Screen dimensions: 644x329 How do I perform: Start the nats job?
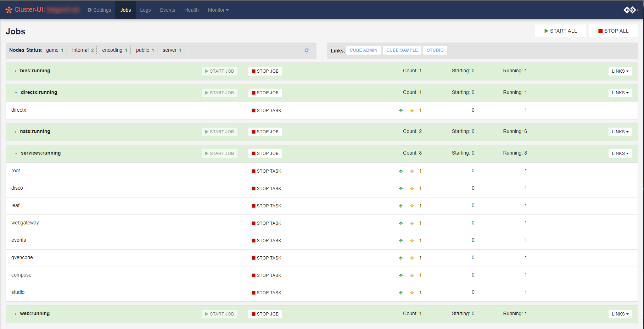pos(219,132)
